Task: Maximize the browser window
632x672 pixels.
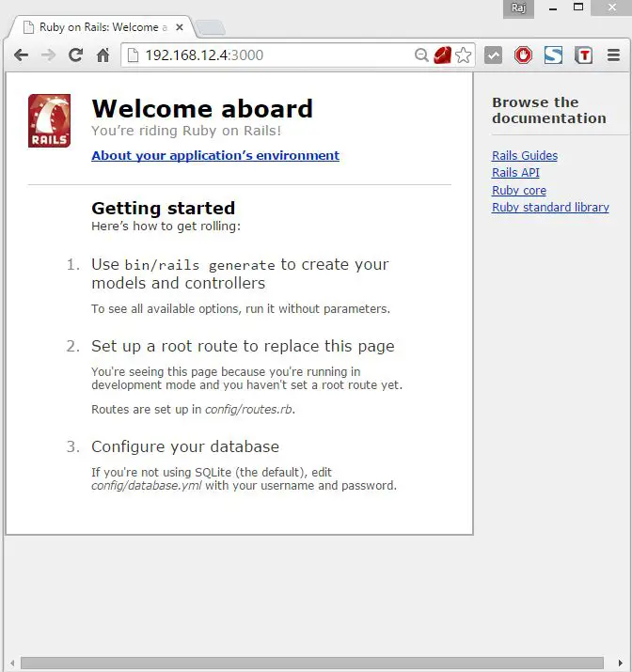Action: click(578, 8)
